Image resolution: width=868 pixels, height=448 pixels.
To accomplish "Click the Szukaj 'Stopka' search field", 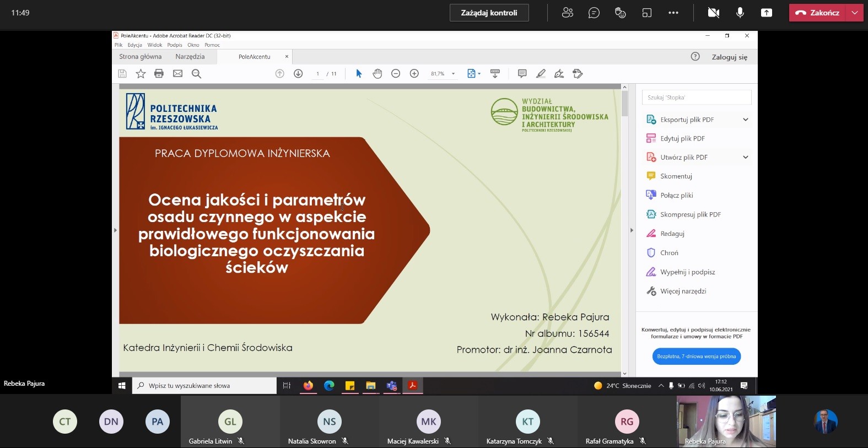I will click(x=696, y=98).
